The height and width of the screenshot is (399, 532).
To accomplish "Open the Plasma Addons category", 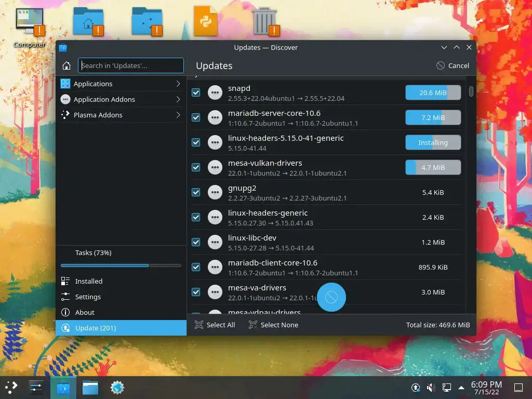I will point(121,115).
